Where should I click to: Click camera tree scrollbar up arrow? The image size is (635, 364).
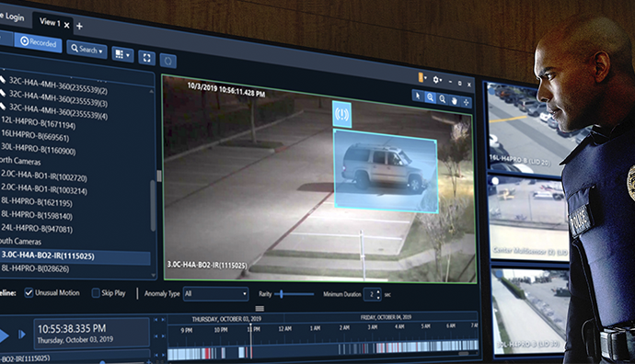click(152, 91)
